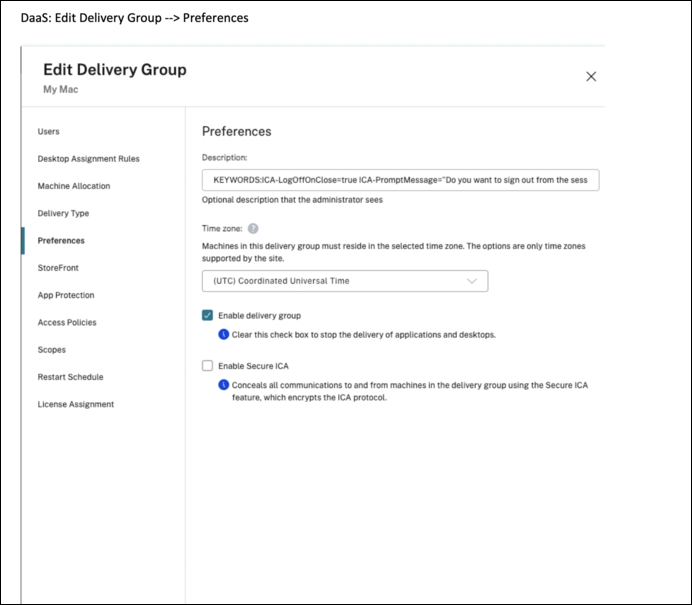This screenshot has width=692, height=605.
Task: Select the Preferences sidebar item
Action: [61, 241]
